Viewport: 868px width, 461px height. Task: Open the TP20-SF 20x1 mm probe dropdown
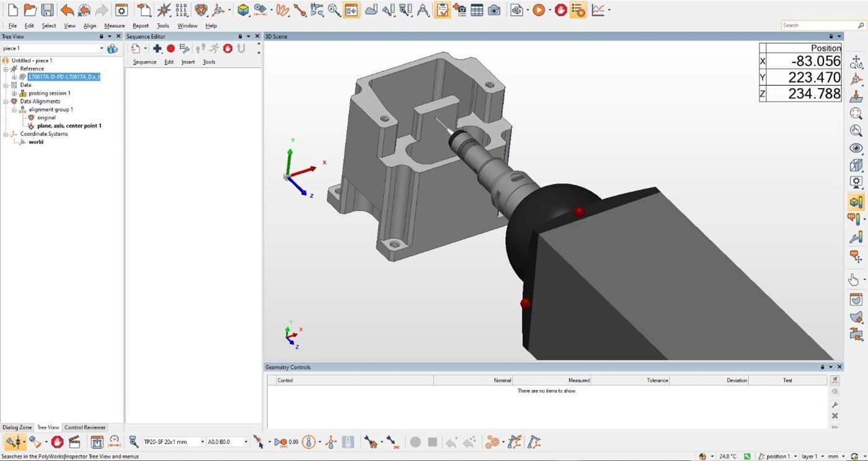[x=202, y=442]
